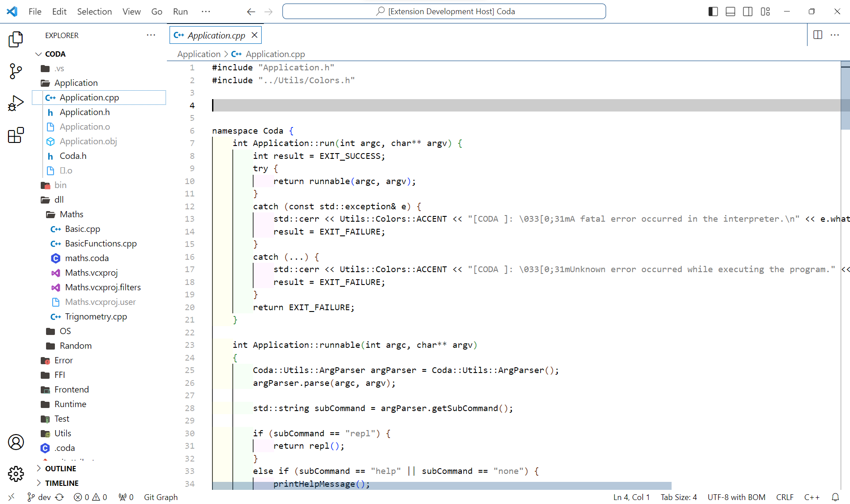The image size is (850, 504).
Task: Expand the Runtime folder
Action: (x=100, y=404)
